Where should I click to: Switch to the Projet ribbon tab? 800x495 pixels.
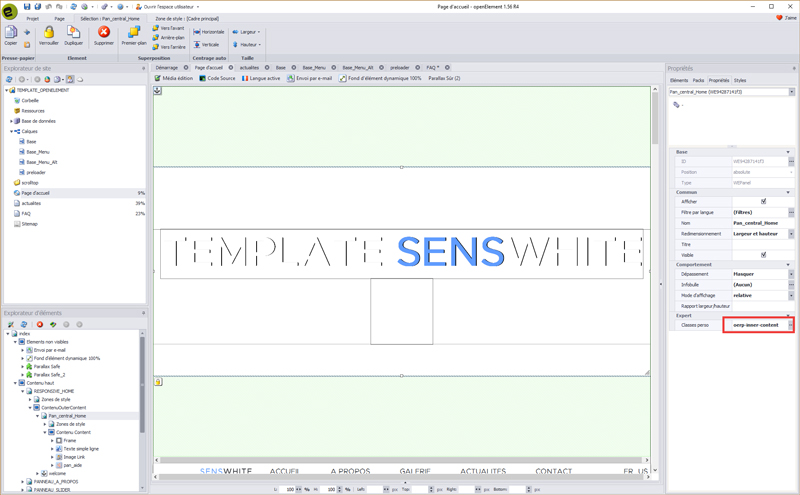[x=33, y=18]
